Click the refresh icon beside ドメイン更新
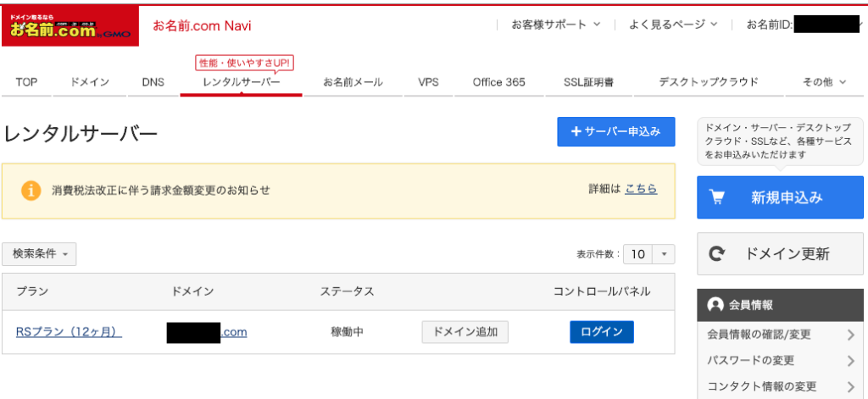The image size is (868, 399). pyautogui.click(x=718, y=253)
